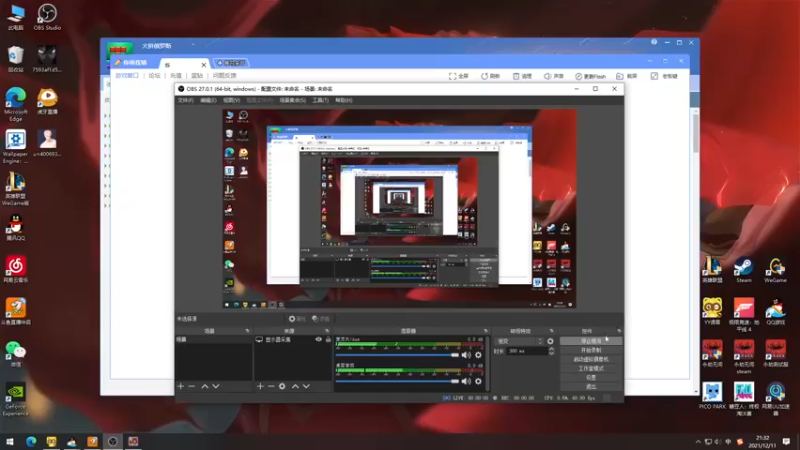Pop out the Scenes dock header icon
The width and height of the screenshot is (800, 450).
247,331
